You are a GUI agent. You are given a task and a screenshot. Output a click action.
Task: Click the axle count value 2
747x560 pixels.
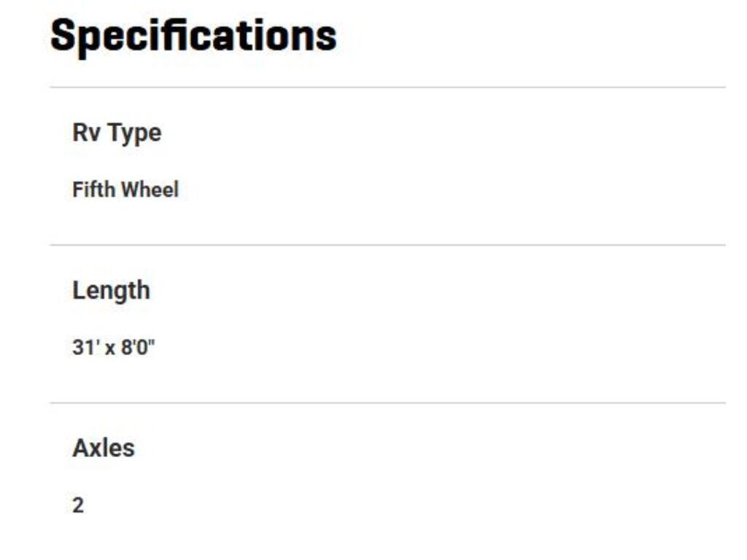coord(78,505)
